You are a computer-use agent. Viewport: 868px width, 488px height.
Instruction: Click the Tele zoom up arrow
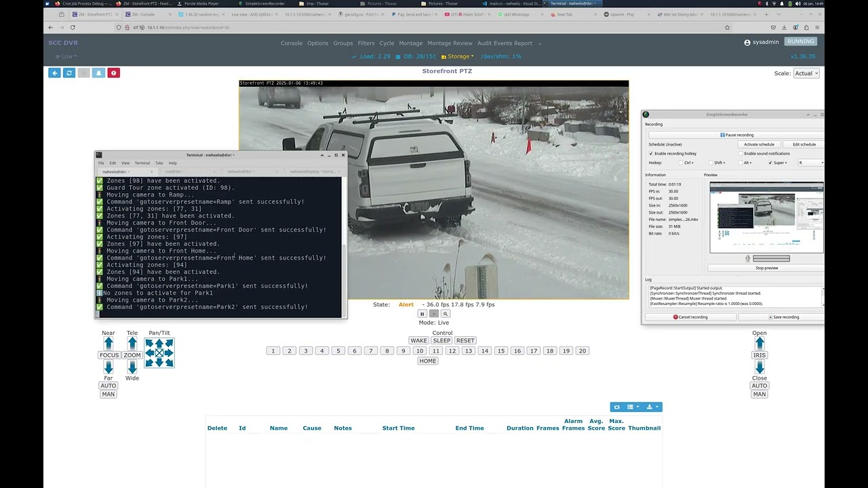pos(132,344)
